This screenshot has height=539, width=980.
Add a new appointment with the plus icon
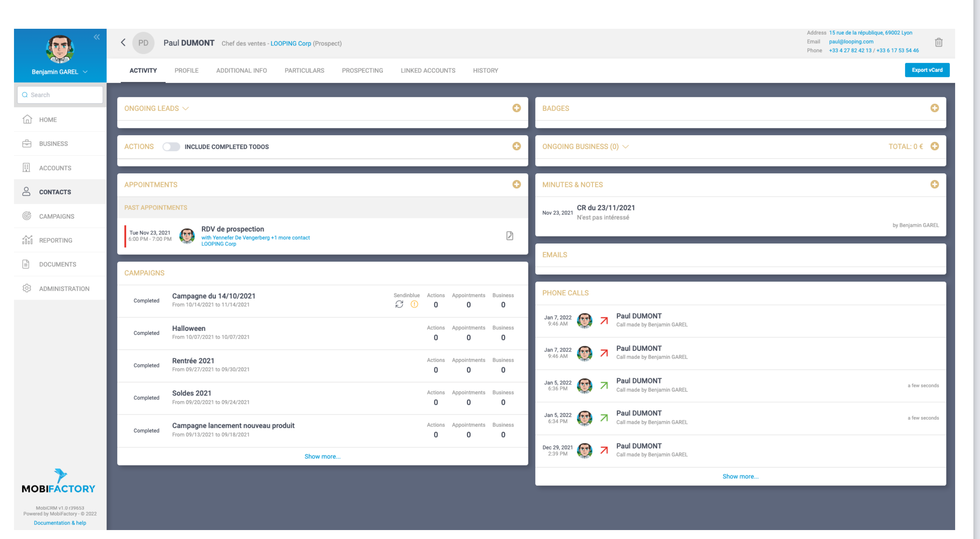517,184
